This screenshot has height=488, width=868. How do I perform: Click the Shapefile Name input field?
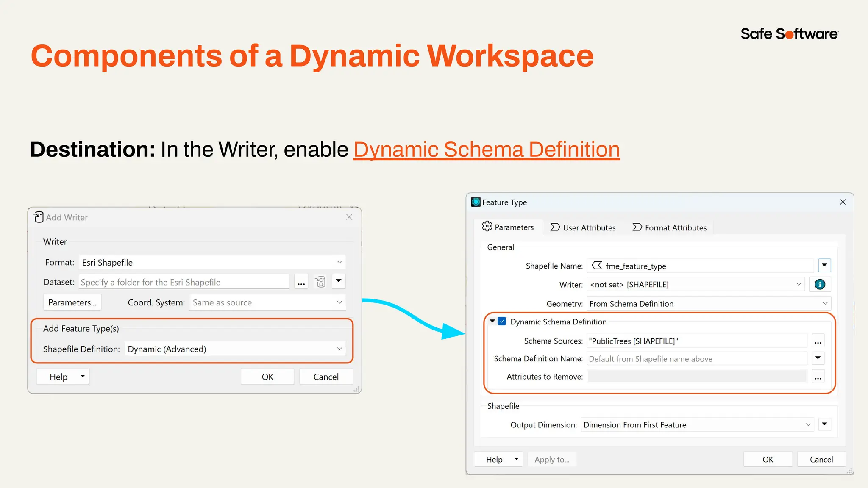[x=700, y=266]
